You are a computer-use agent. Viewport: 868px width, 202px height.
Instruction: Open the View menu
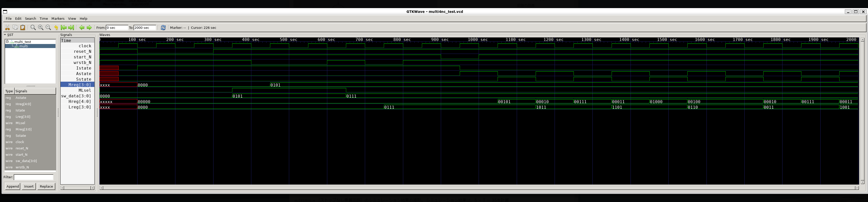pos(72,18)
